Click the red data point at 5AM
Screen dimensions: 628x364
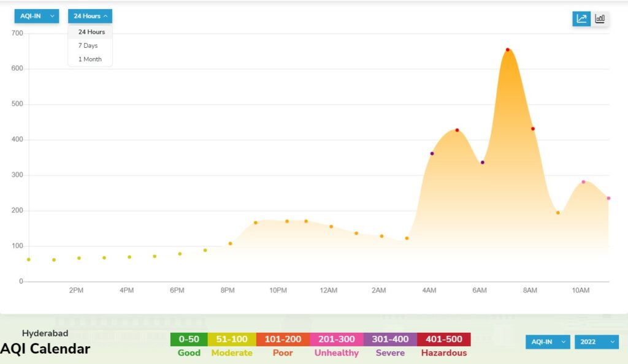tap(457, 131)
